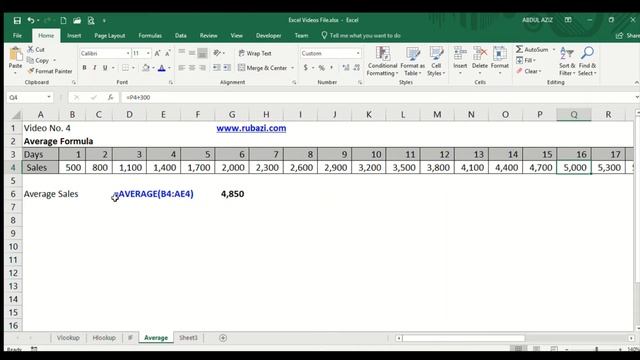The width and height of the screenshot is (640, 360).
Task: Click the Save icon in quick access toolbar
Action: [x=17, y=20]
